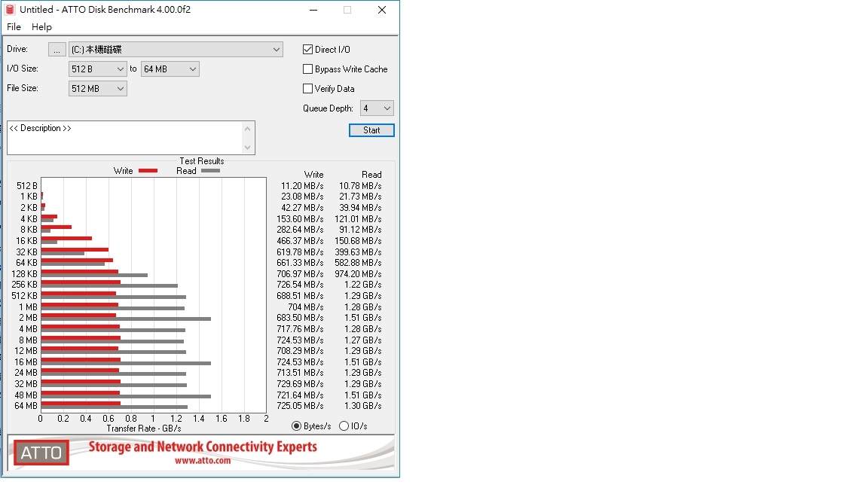Click the 8 KB read value 91.12 MB/s

(x=360, y=230)
